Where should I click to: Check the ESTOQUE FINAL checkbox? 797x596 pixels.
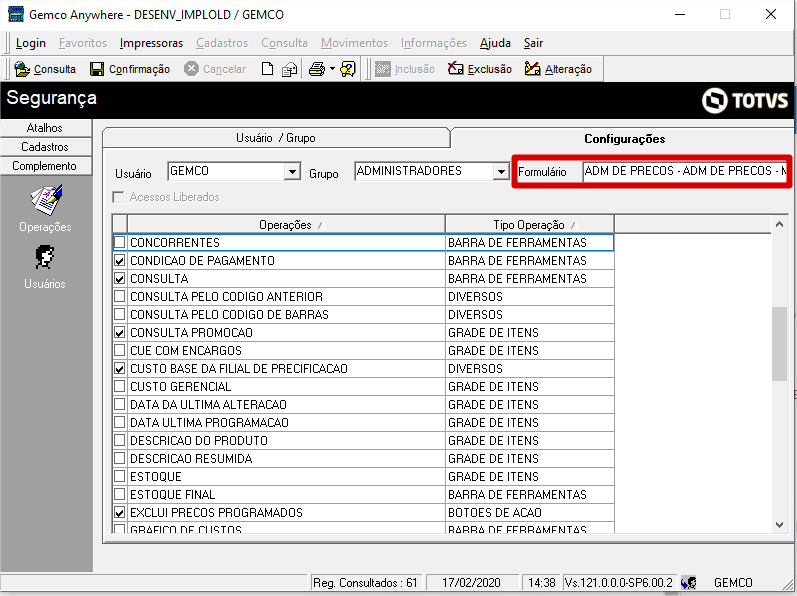119,494
